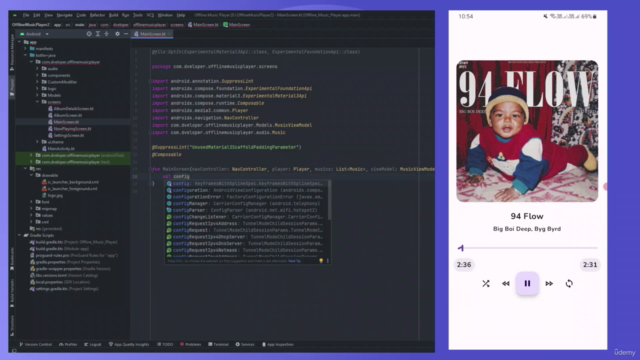Open the Tools menu
640x360 pixels.
138,15
